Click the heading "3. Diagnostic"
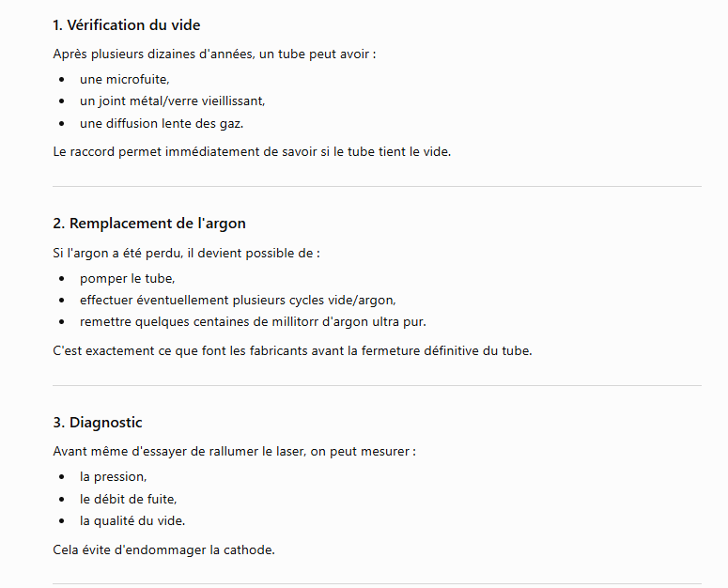The image size is (728, 588). 98,423
